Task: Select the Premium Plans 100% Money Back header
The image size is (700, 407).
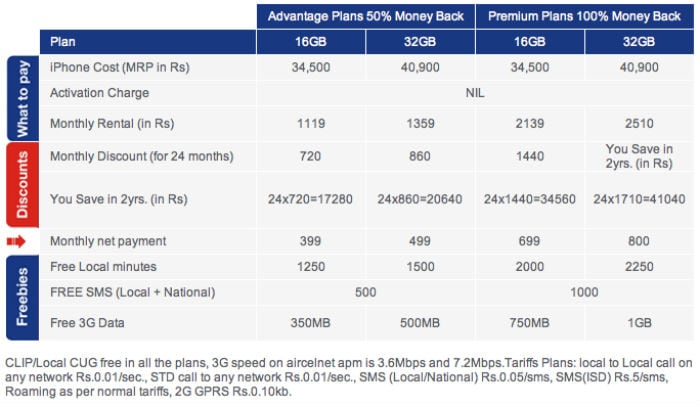Action: tap(585, 16)
